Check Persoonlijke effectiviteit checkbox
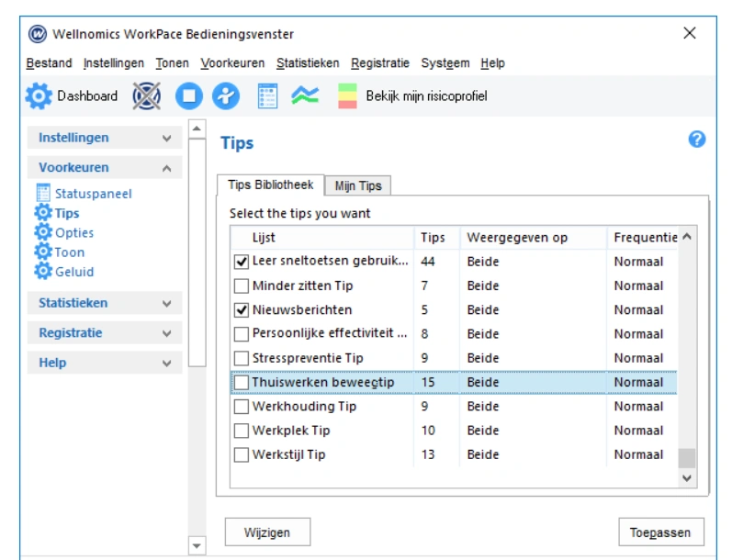Viewport: 732px width, 560px height. (x=242, y=334)
